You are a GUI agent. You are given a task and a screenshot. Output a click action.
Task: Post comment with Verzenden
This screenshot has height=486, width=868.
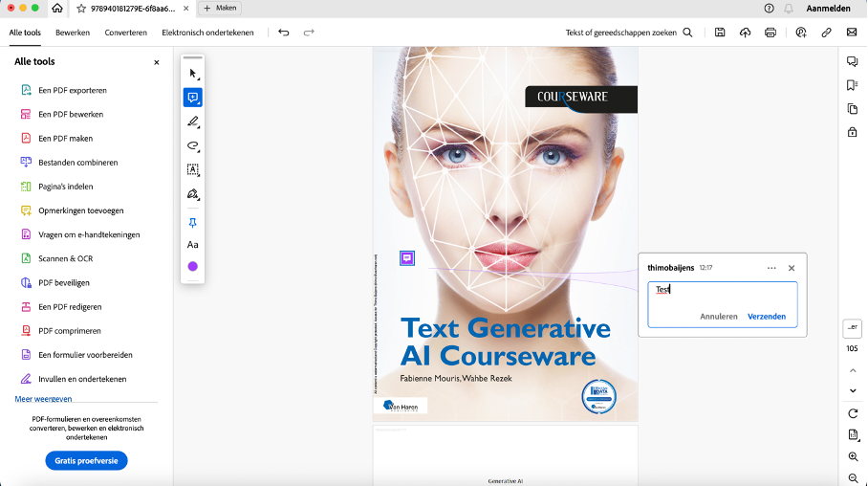[767, 317]
